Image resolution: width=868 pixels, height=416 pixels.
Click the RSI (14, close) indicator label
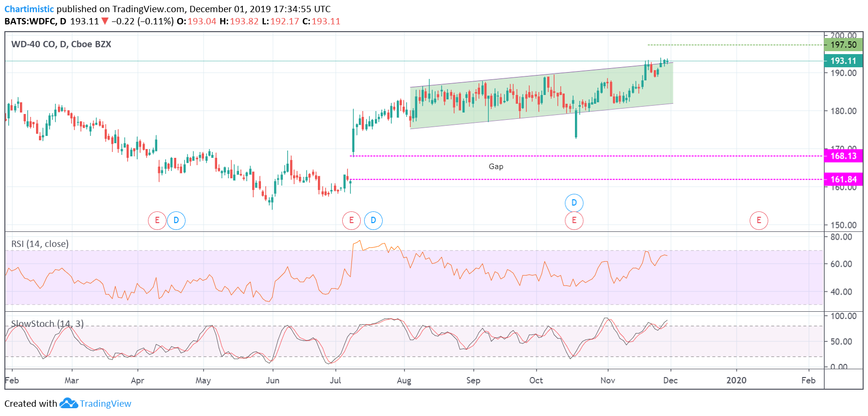(40, 244)
